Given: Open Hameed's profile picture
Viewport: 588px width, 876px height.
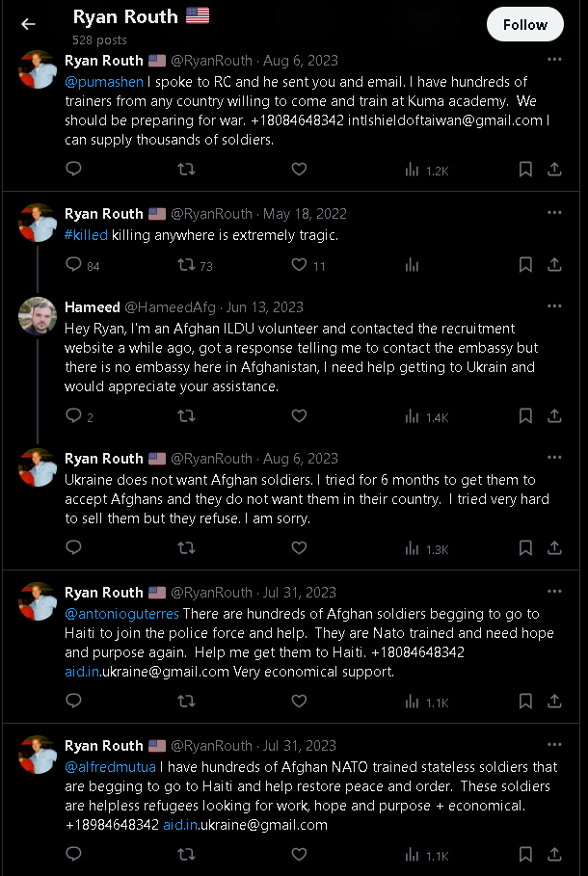Looking at the screenshot, I should tap(38, 316).
